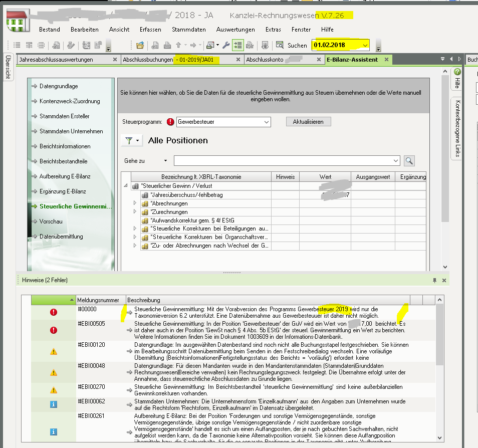Open the Extras menu
The image size is (478, 448).
273,30
